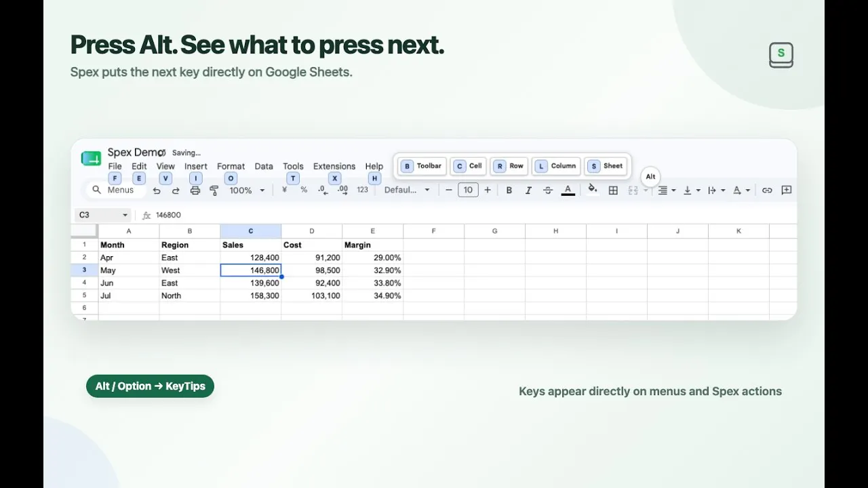
Task: Click the insert comment icon
Action: click(x=787, y=190)
